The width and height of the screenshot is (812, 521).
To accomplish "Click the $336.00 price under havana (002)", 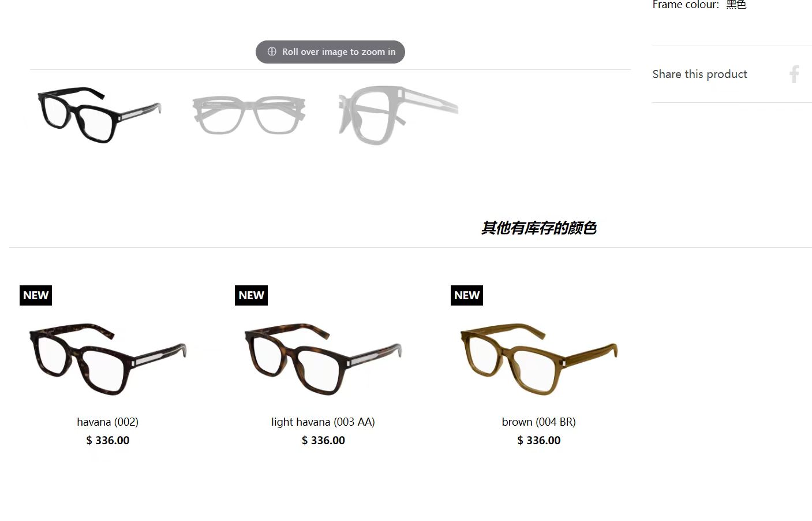I will (108, 440).
